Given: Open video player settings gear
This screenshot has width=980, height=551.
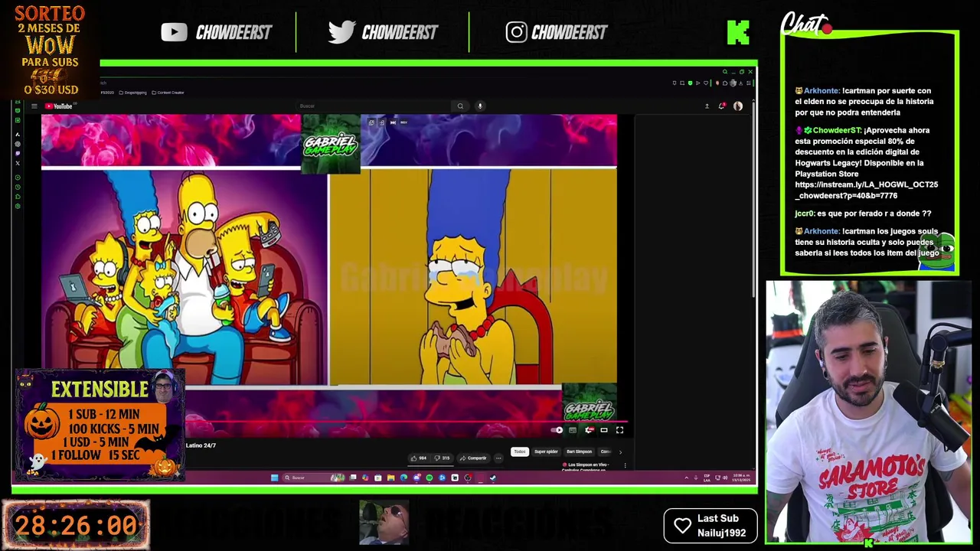Looking at the screenshot, I should click(x=589, y=430).
